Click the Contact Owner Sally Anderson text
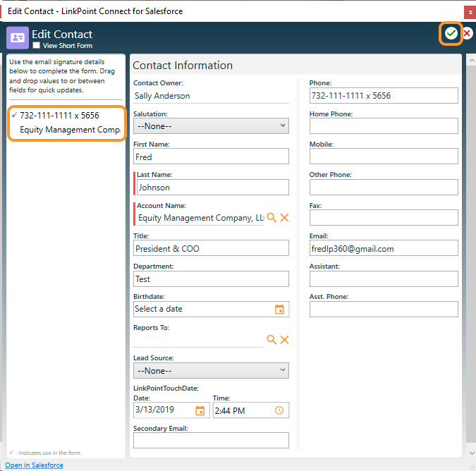The image size is (476, 471). point(162,96)
